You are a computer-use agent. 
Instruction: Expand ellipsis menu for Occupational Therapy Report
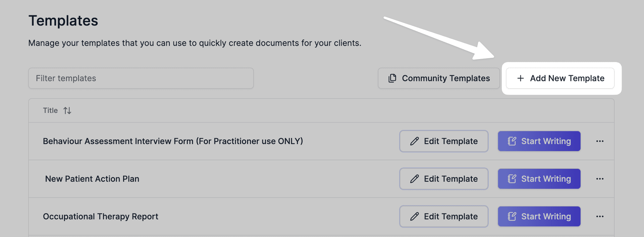pos(600,217)
